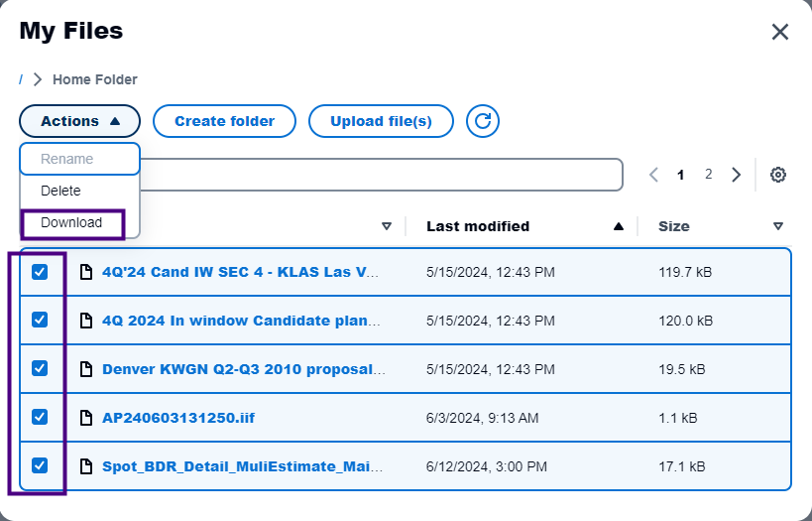Go to the next page arrow
Image resolution: width=812 pixels, height=521 pixels.
pyautogui.click(x=736, y=175)
